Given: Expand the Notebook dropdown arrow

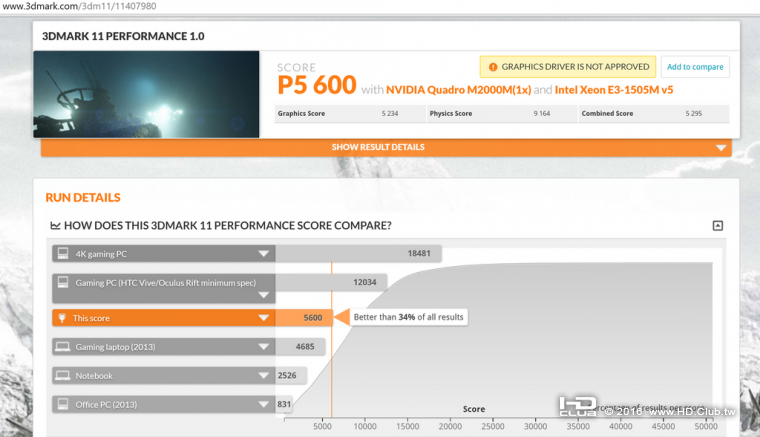Looking at the screenshot, I should click(263, 376).
